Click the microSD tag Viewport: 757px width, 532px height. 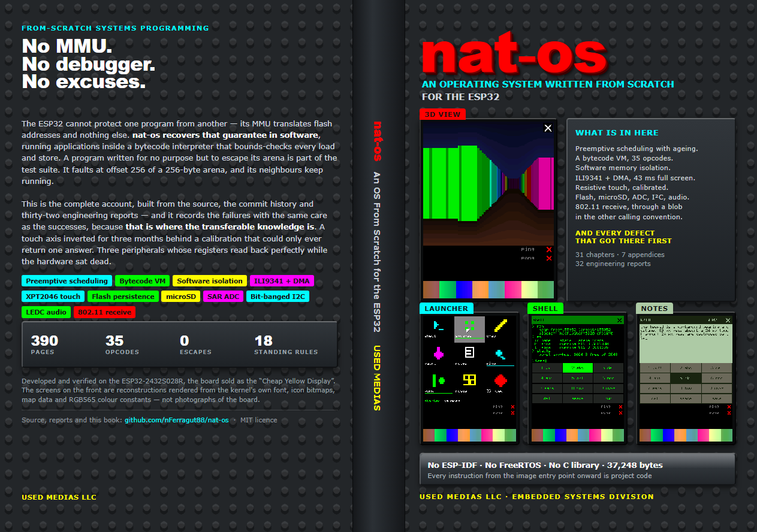181,296
